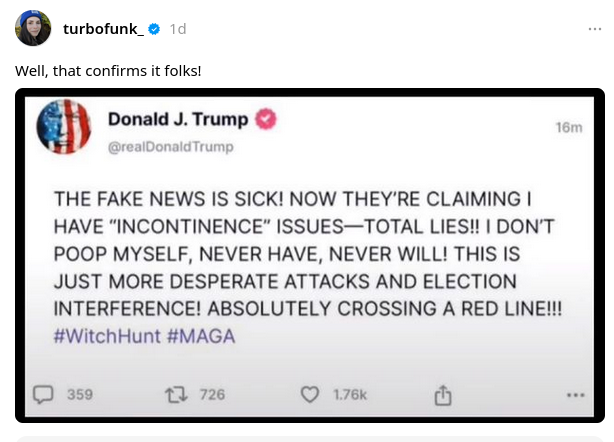
Task: Open the #WitchHunt hashtag
Action: [x=105, y=336]
